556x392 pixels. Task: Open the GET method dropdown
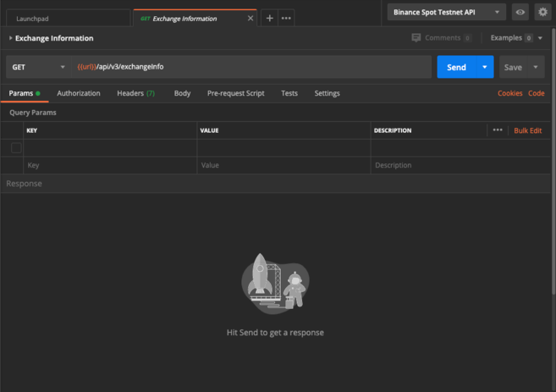(39, 67)
